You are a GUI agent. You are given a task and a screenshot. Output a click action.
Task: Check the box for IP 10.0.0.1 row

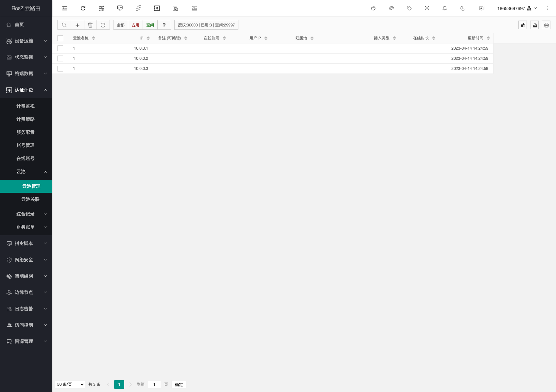point(60,48)
